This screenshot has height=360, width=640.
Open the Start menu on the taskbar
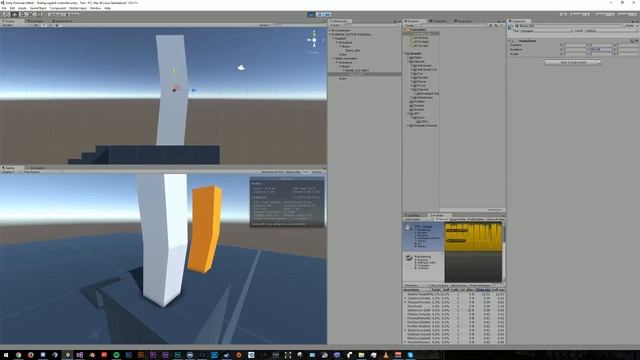click(x=6, y=355)
